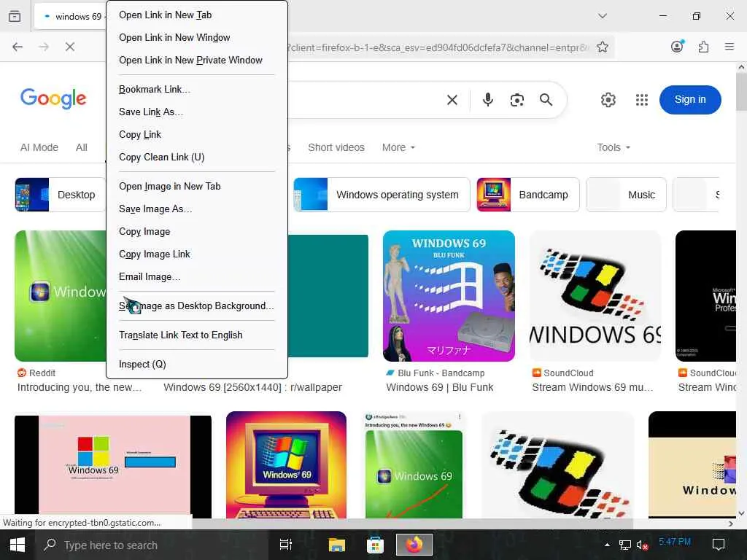Clear the Google search box with the X
Viewport: 747px width, 560px height.
tap(452, 99)
